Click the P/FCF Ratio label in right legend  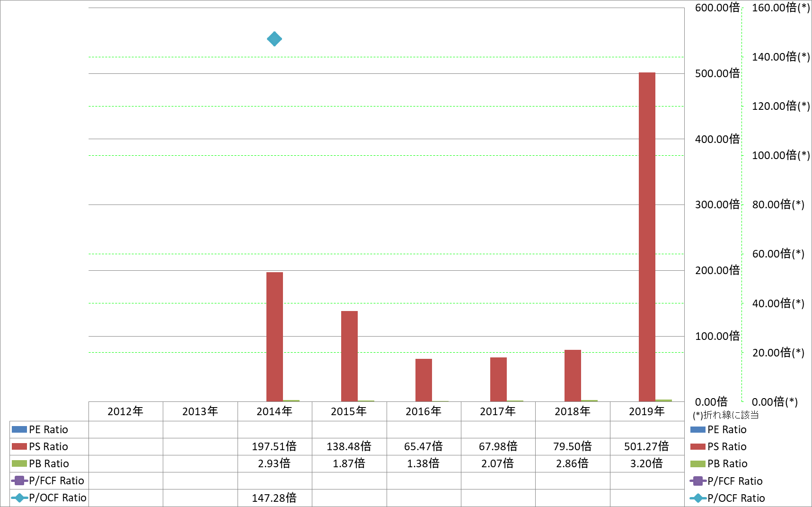click(x=735, y=481)
